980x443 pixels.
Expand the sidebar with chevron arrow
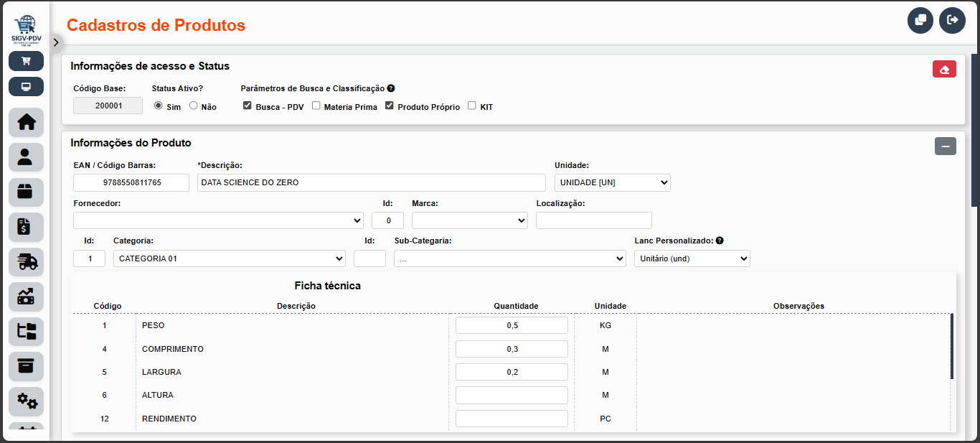point(56,42)
